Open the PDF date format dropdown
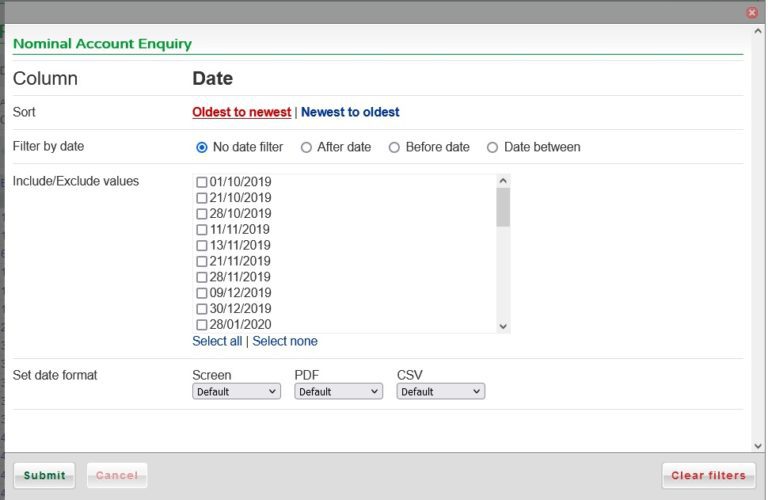This screenshot has height=500, width=768. [x=338, y=392]
